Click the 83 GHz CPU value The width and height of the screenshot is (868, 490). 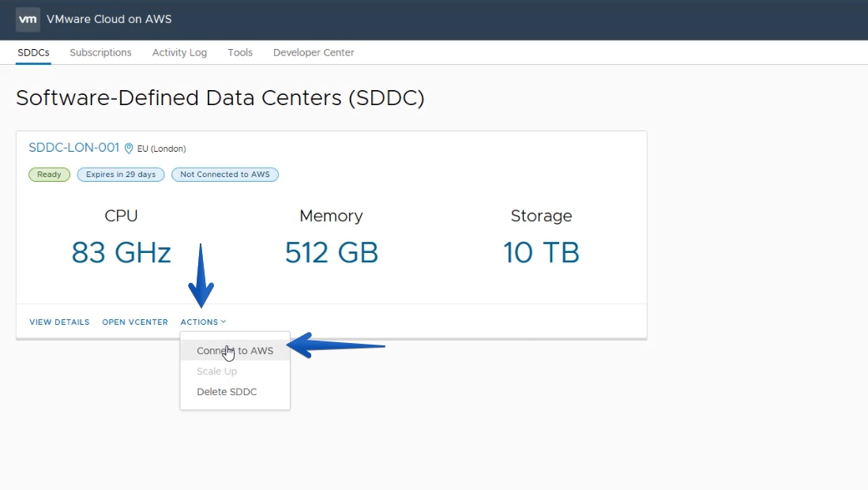[x=121, y=253]
